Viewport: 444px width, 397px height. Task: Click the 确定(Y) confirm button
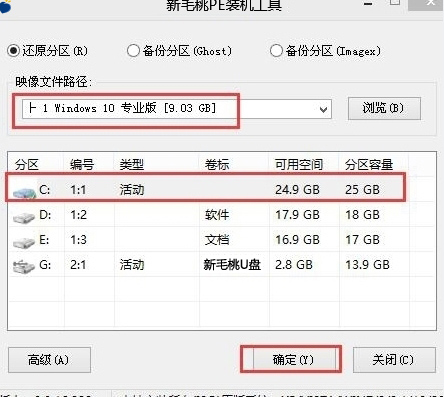(293, 360)
